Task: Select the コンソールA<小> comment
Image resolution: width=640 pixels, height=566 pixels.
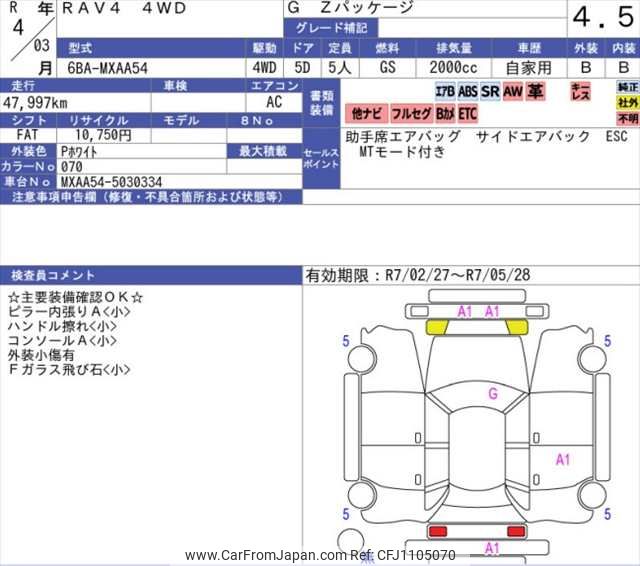Action: (62, 340)
